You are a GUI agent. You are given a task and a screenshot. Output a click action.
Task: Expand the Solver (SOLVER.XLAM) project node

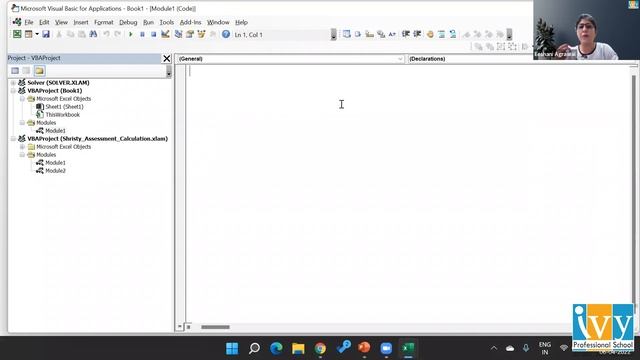[13, 82]
